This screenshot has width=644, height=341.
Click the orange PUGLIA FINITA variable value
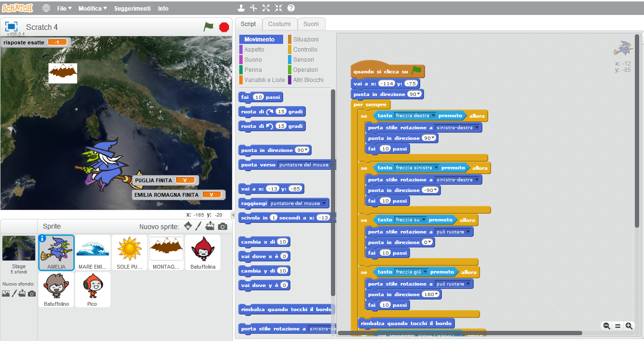click(185, 180)
